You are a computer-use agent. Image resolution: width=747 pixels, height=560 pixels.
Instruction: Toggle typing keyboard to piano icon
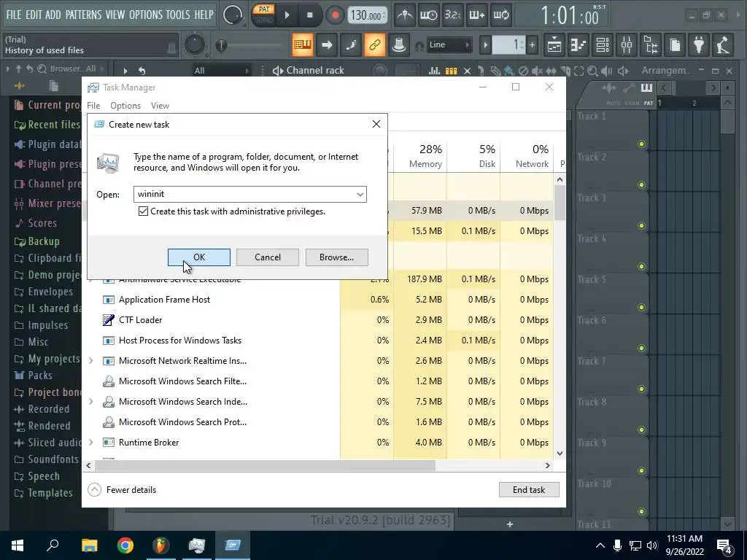303,45
